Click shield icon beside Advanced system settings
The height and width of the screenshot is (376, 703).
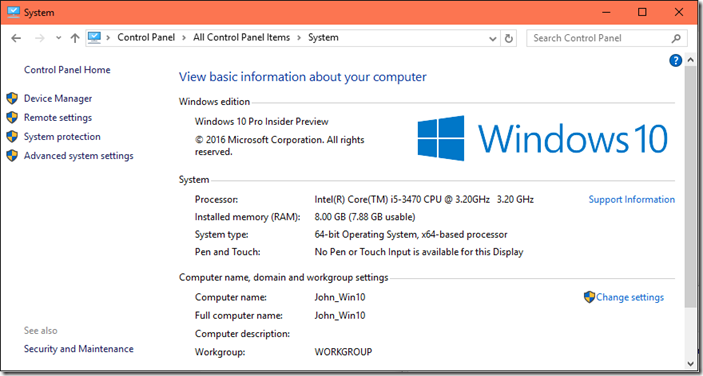pyautogui.click(x=12, y=156)
